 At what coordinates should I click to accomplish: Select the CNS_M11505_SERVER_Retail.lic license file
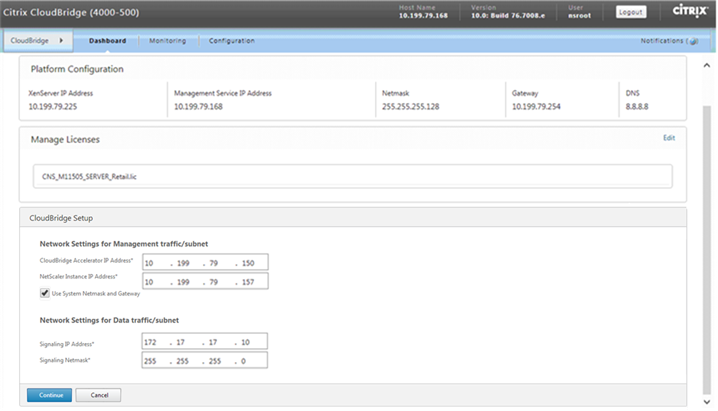353,176
